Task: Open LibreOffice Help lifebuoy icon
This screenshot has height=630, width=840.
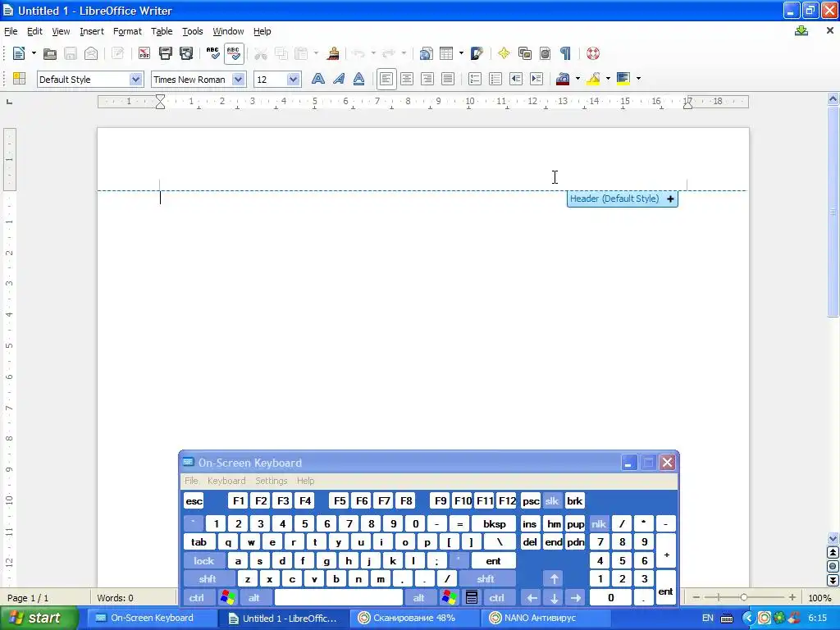Action: pyautogui.click(x=592, y=53)
